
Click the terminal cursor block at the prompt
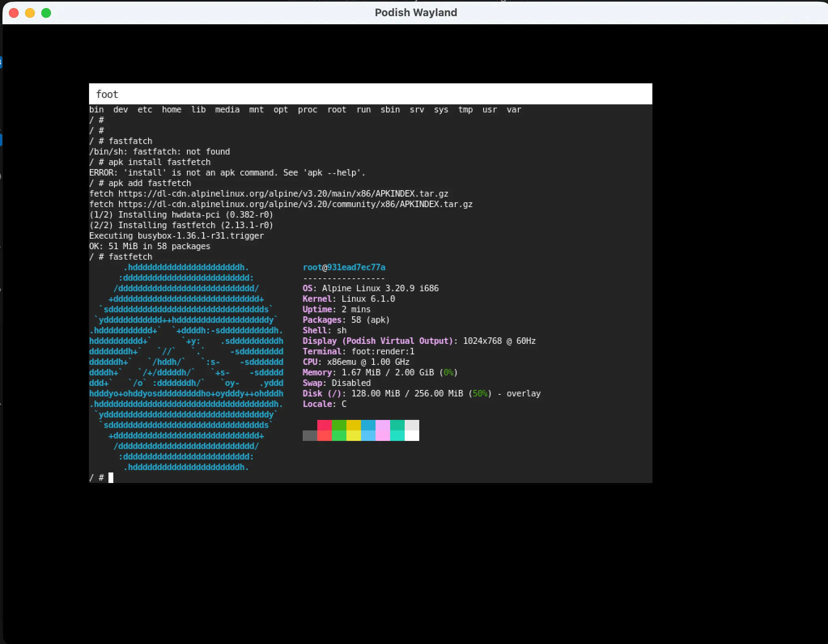[x=111, y=478]
